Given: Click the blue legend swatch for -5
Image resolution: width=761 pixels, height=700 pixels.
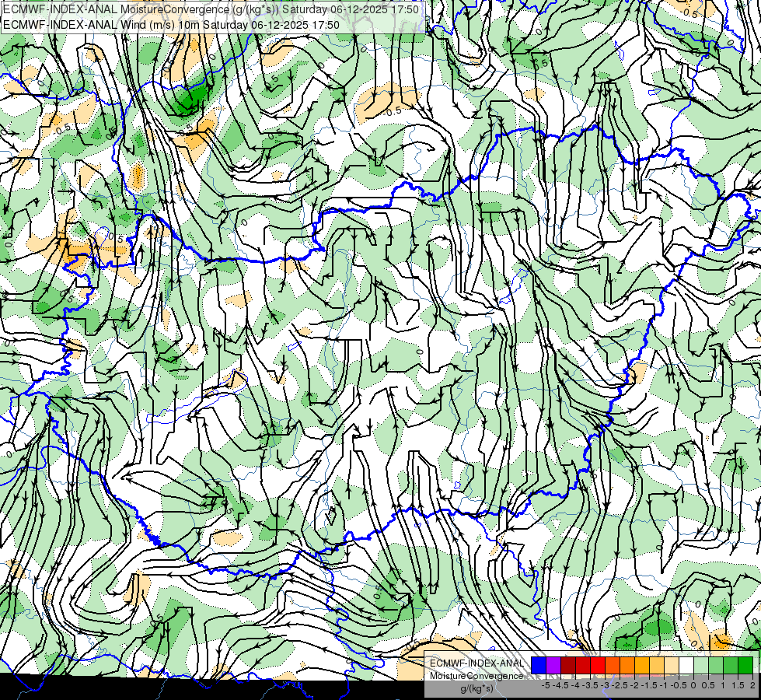Looking at the screenshot, I should coord(539,665).
